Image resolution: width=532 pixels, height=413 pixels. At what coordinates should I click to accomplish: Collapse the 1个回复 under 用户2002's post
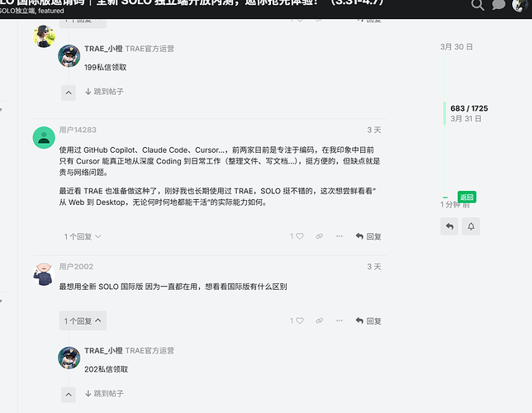pyautogui.click(x=83, y=320)
